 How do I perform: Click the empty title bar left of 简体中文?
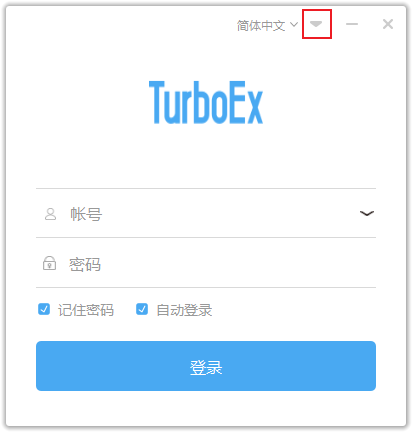coord(120,24)
